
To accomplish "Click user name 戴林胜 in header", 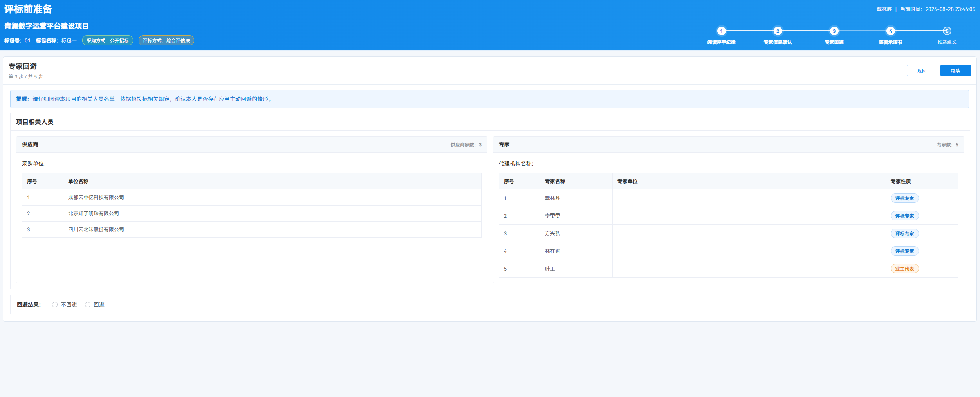I will pos(884,9).
